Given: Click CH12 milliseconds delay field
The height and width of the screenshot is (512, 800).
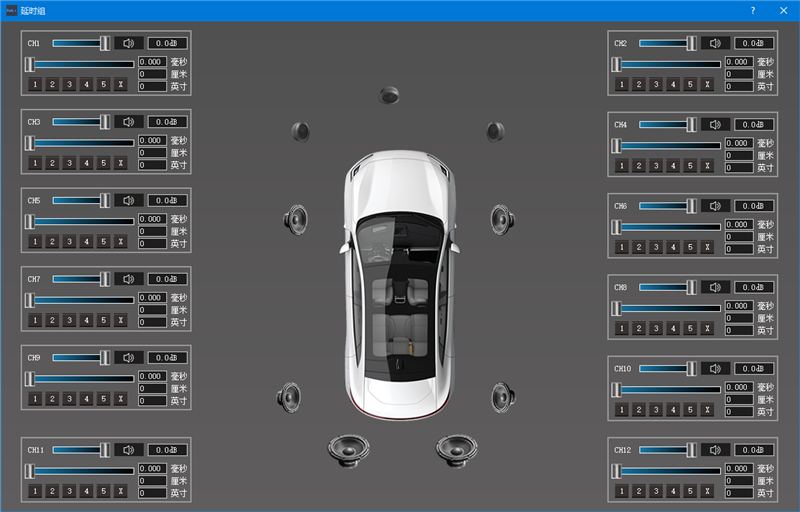Looking at the screenshot, I should point(739,468).
